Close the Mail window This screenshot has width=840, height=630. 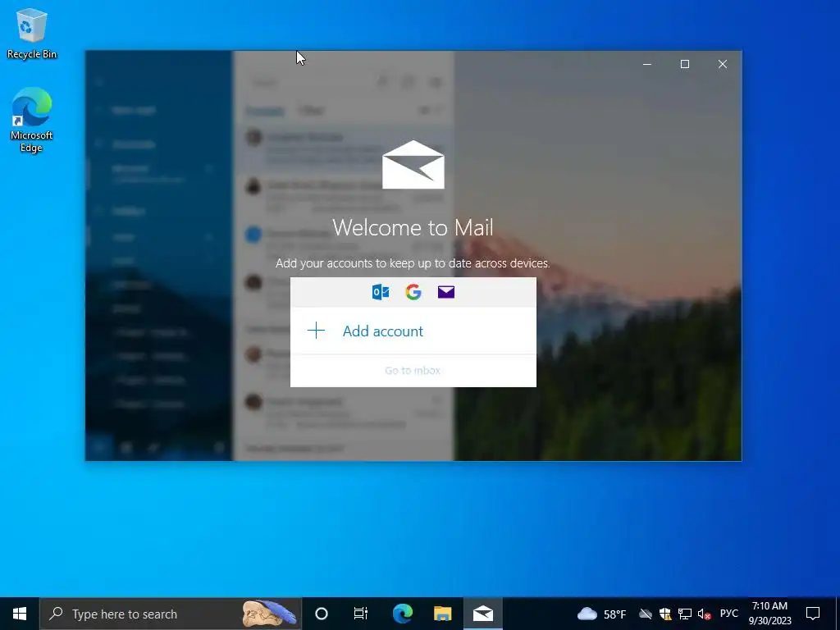click(723, 64)
